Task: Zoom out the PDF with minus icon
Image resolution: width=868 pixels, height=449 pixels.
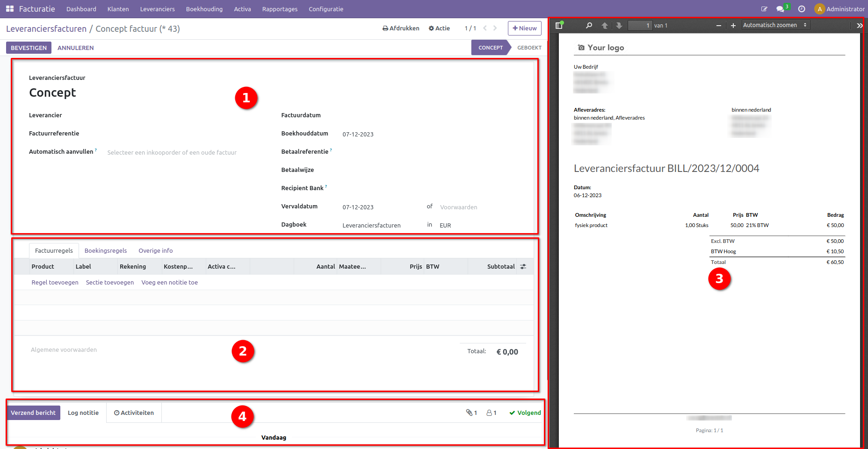Action: pos(718,26)
